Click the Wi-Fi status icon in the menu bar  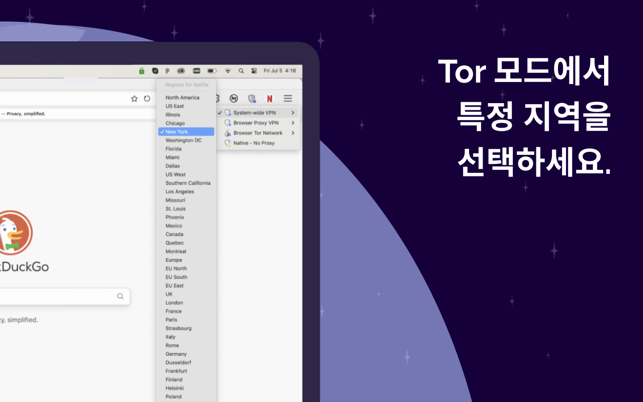228,71
